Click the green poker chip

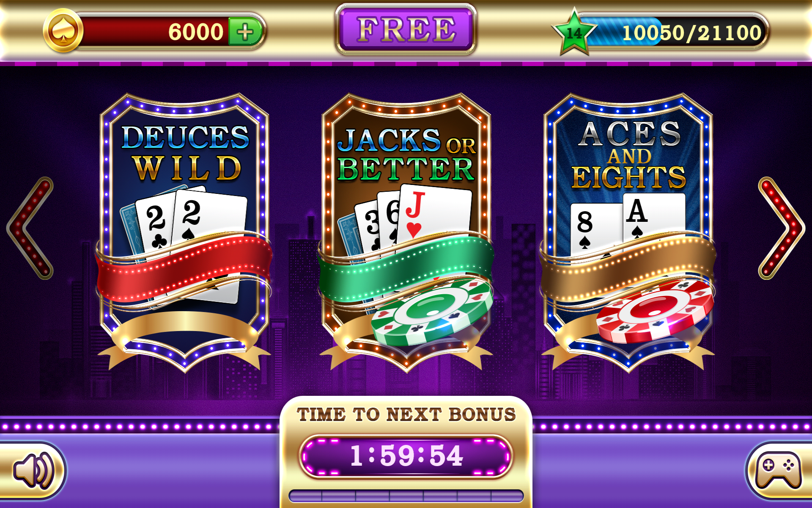coord(432,312)
